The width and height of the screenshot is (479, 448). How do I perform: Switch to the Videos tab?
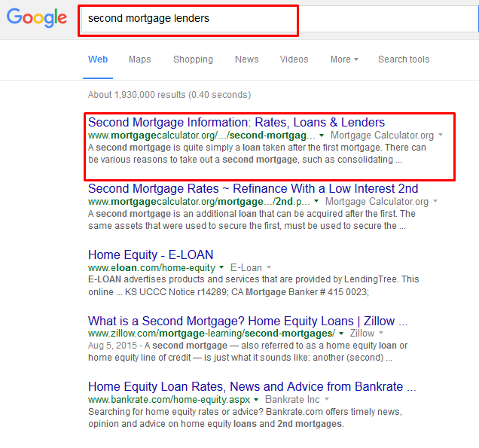click(294, 59)
